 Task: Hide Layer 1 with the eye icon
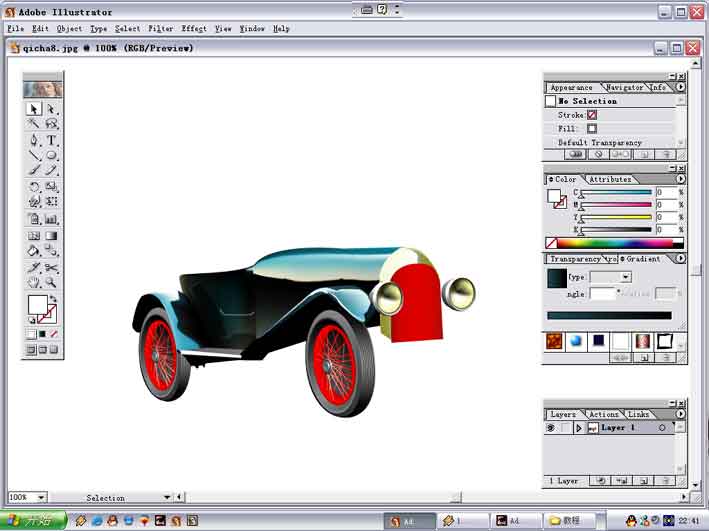click(551, 427)
